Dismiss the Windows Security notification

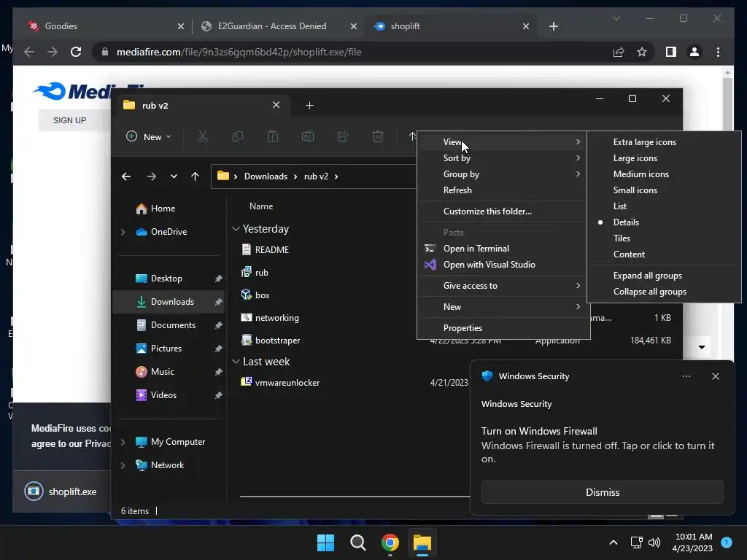(602, 492)
